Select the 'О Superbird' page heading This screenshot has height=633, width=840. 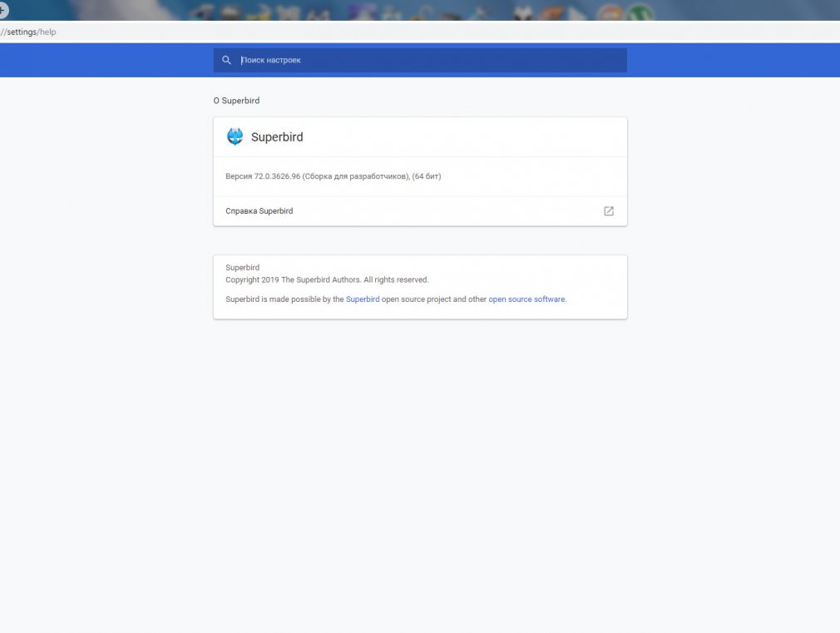(236, 101)
